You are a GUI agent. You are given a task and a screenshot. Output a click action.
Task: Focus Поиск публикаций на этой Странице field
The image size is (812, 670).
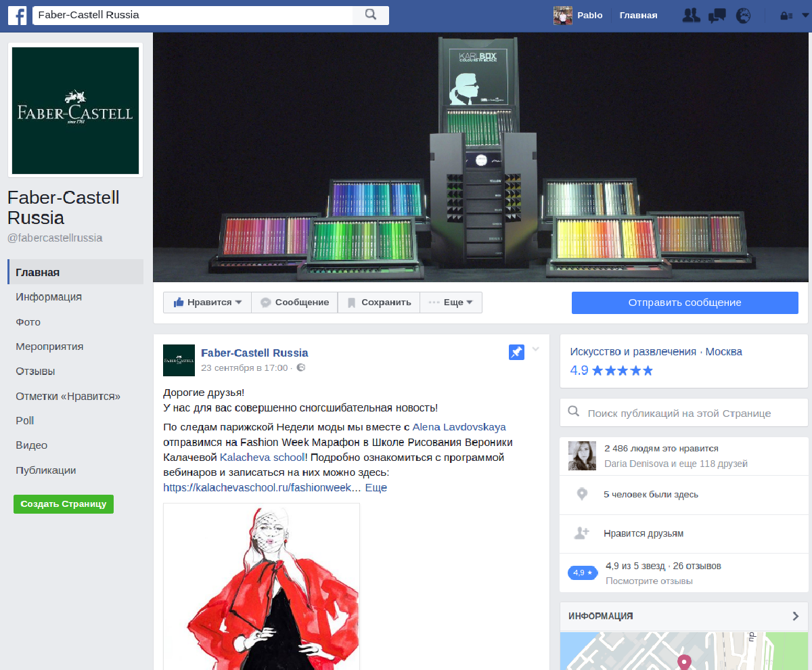(684, 413)
